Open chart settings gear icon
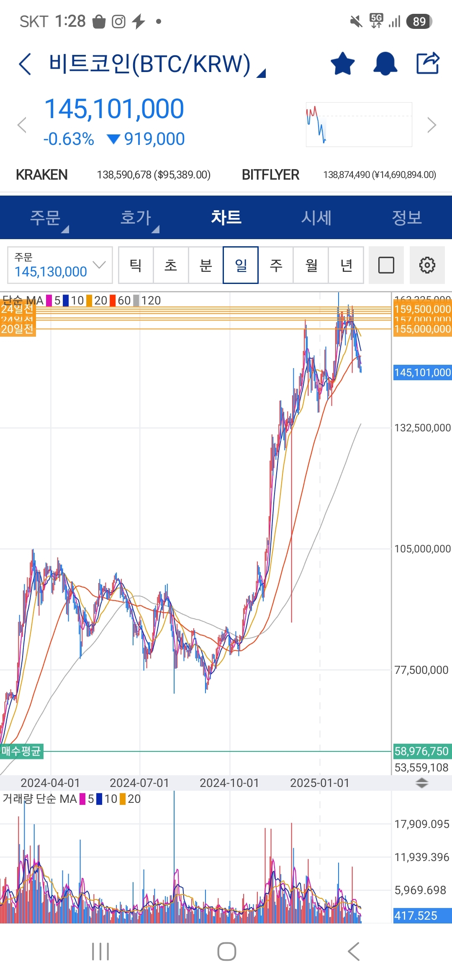The height and width of the screenshot is (980, 452). click(x=427, y=265)
